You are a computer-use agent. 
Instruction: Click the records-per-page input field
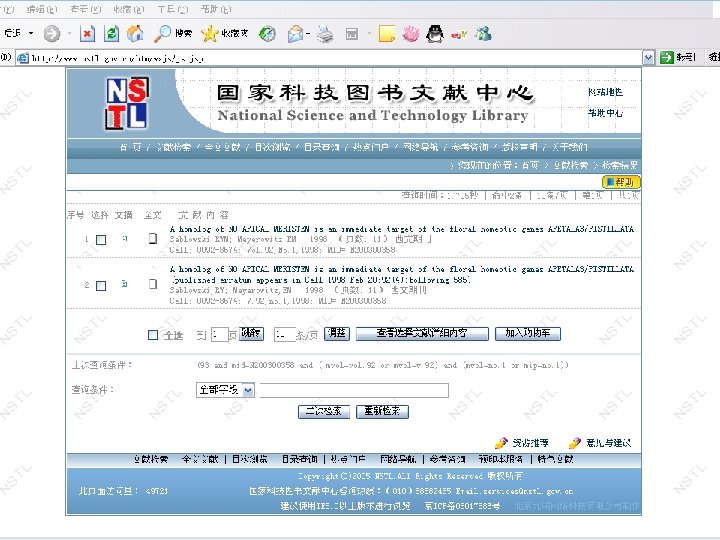pos(285,335)
